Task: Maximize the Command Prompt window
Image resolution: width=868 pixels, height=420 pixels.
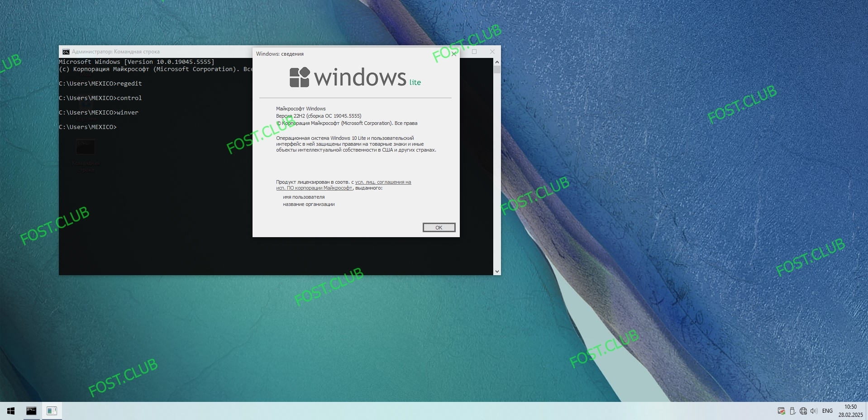Action: pyautogui.click(x=474, y=52)
